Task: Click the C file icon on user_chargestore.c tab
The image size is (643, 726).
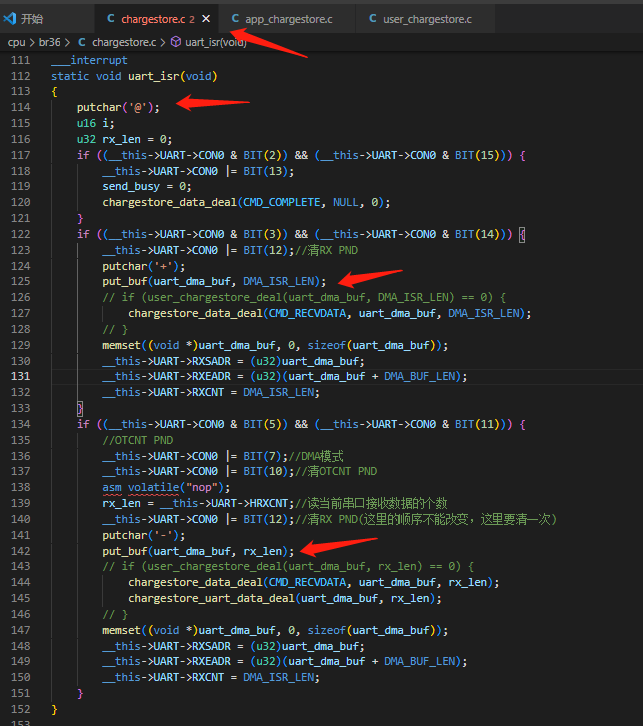Action: tap(373, 19)
